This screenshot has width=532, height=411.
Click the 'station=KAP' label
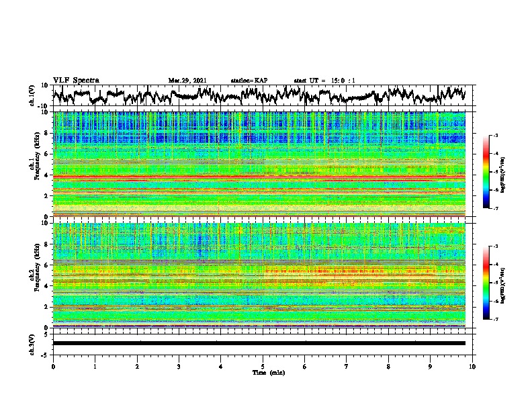(x=249, y=81)
